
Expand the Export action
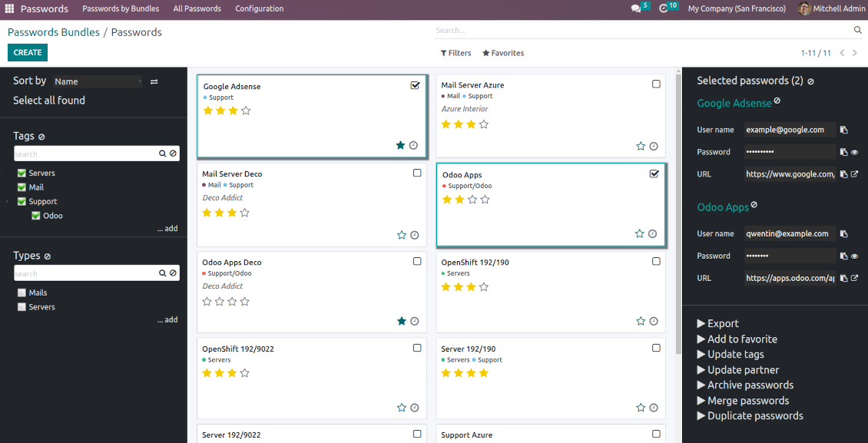tap(718, 323)
